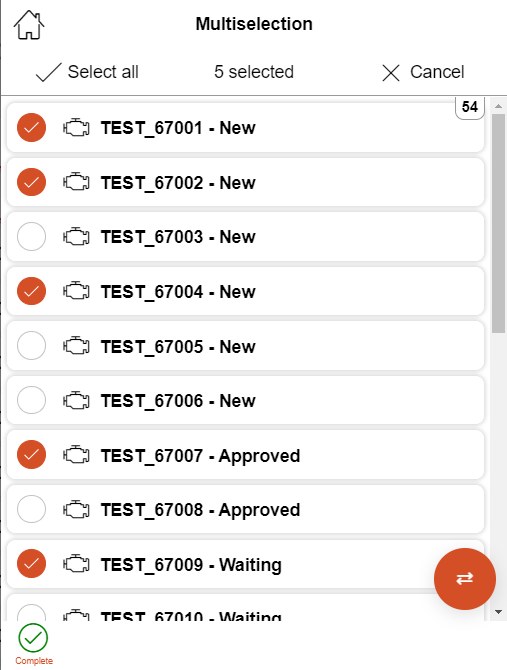This screenshot has width=507, height=670.
Task: Click the orange swap action button
Action: pos(465,579)
